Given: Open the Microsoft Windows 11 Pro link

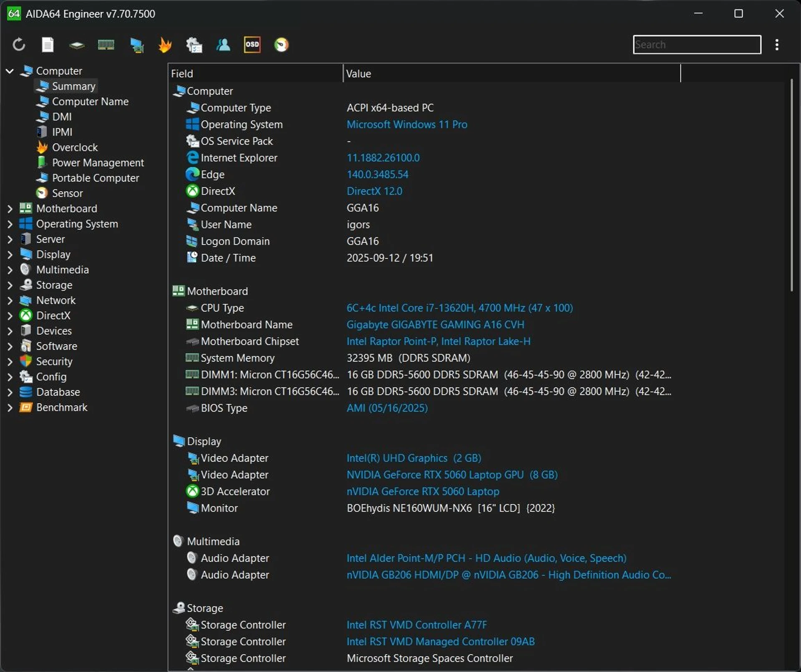Looking at the screenshot, I should tap(407, 124).
